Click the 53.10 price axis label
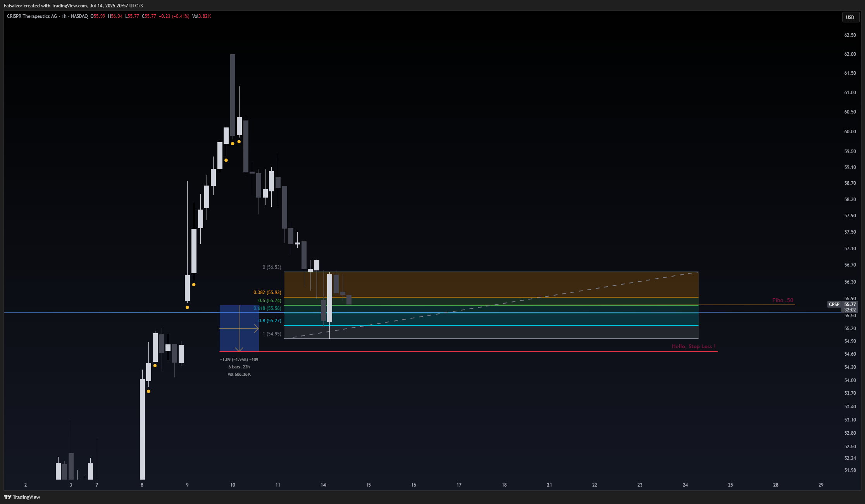865x504 pixels. (x=850, y=420)
